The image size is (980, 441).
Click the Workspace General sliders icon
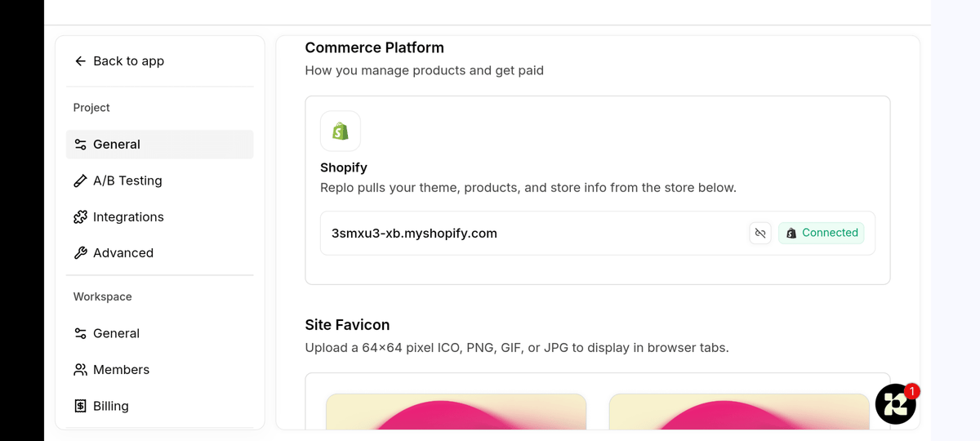80,333
